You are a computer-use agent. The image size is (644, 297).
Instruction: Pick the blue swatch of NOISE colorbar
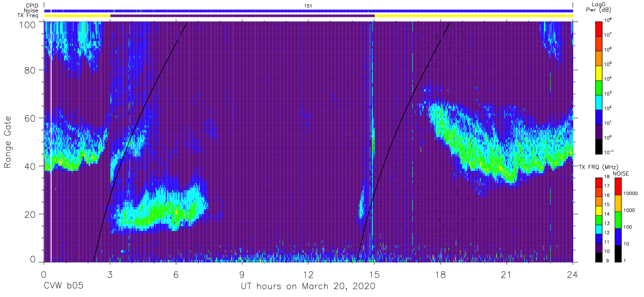tap(618, 237)
